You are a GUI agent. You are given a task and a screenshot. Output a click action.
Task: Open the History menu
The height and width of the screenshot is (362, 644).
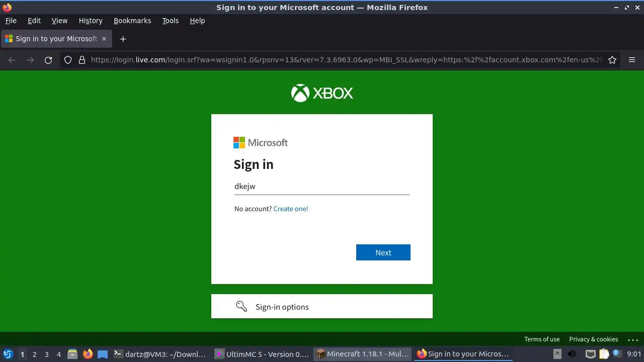tap(91, 21)
